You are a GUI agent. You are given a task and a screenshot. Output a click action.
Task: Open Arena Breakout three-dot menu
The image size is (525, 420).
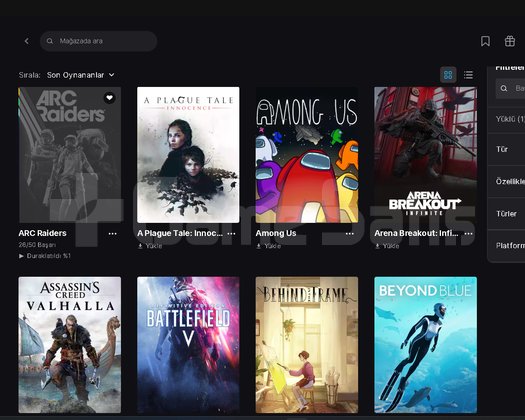pos(469,233)
